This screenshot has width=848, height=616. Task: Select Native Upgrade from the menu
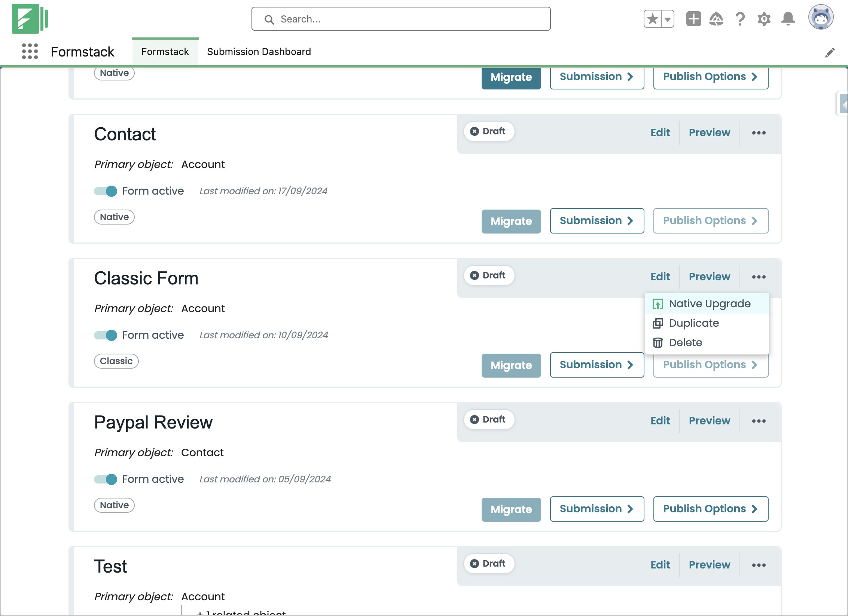[x=709, y=304]
